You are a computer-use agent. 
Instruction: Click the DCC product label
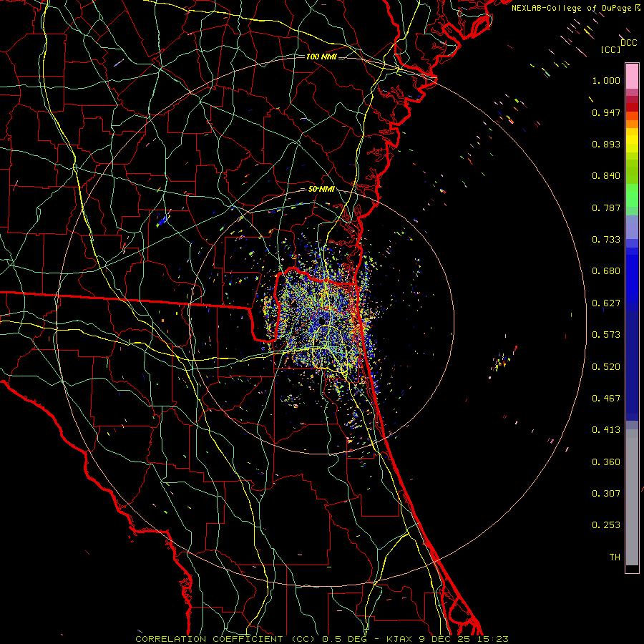pyautogui.click(x=628, y=43)
